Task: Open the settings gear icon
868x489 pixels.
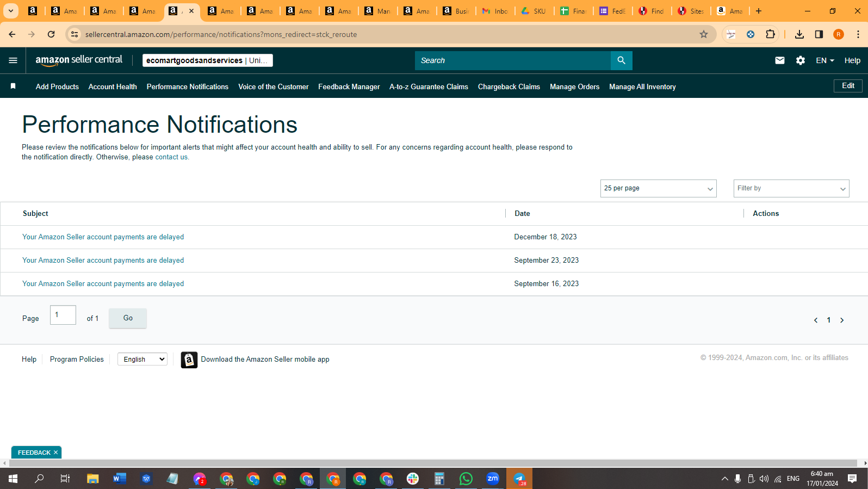Action: point(800,60)
